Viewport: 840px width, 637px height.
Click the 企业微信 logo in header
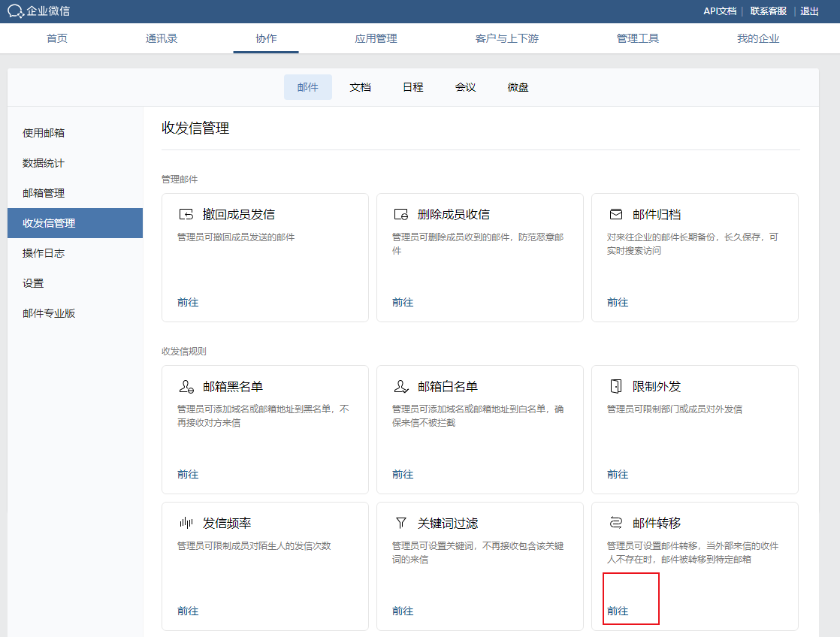(39, 11)
